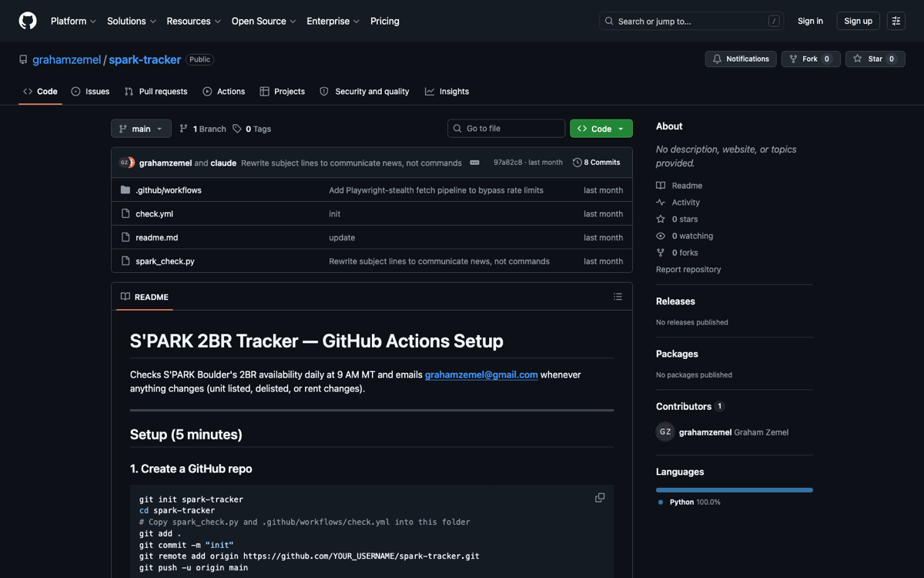Open the check.yml file
924x578 pixels.
(154, 214)
